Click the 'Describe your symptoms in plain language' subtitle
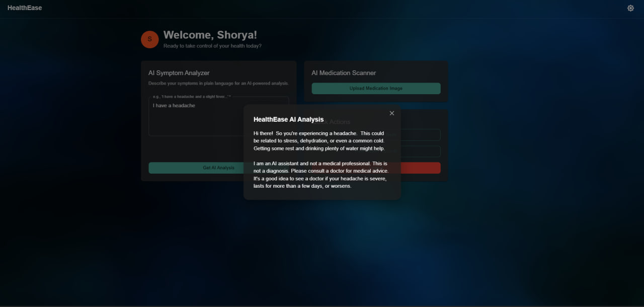Image resolution: width=644 pixels, height=307 pixels. [x=218, y=83]
